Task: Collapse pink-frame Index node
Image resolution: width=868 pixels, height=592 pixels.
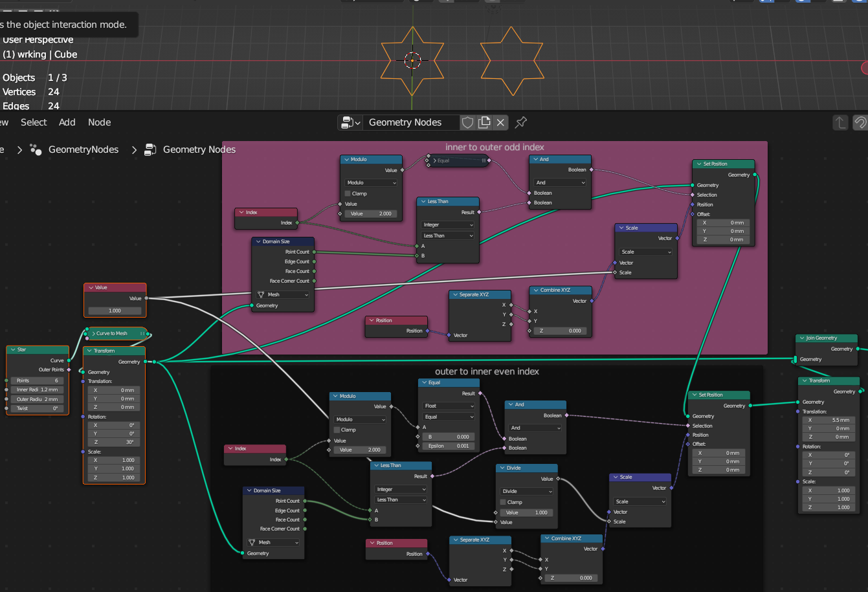Action: 242,212
